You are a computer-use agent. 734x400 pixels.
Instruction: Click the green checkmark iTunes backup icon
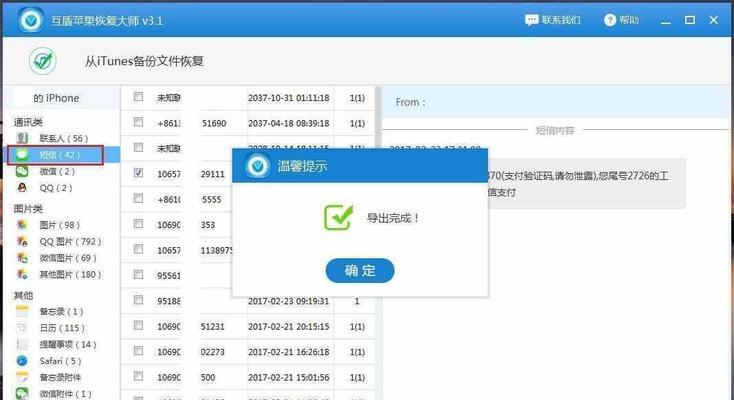pos(43,61)
